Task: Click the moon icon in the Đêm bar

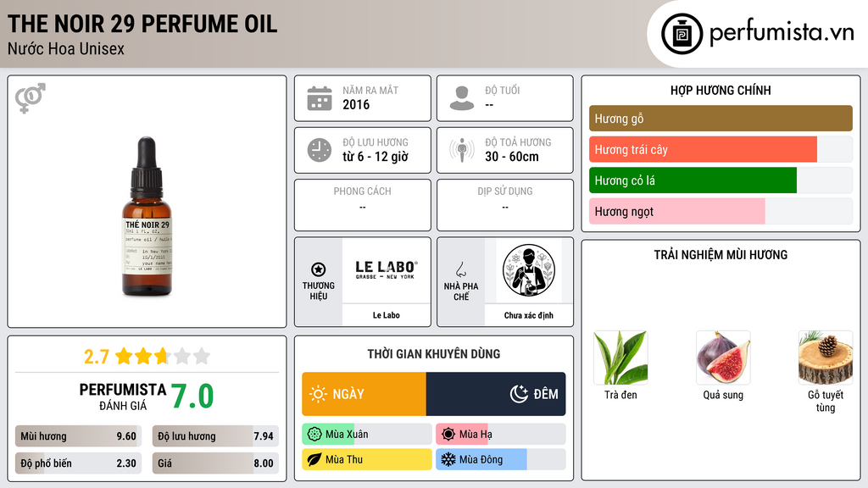Action: click(x=520, y=394)
